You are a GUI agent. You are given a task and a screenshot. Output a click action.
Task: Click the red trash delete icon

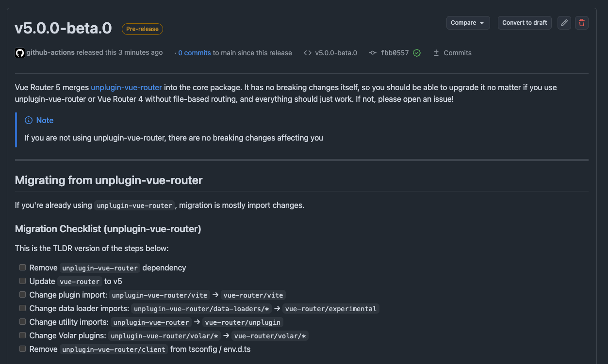pos(582,23)
